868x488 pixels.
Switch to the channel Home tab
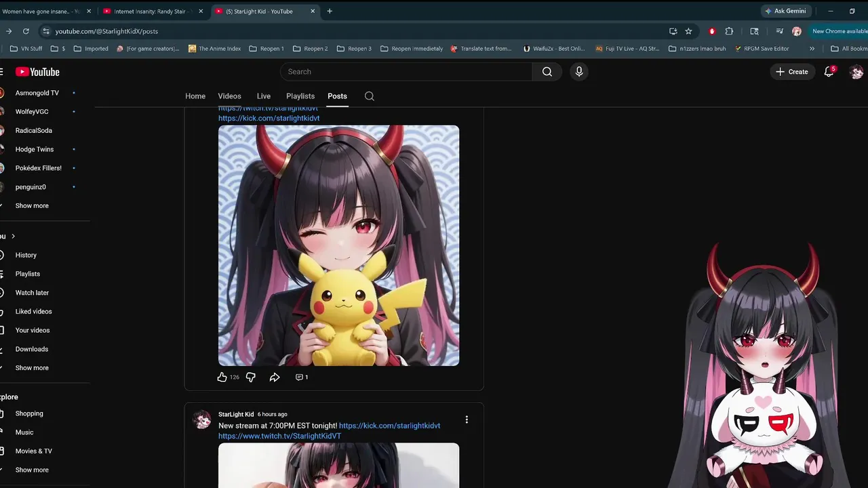(x=195, y=96)
